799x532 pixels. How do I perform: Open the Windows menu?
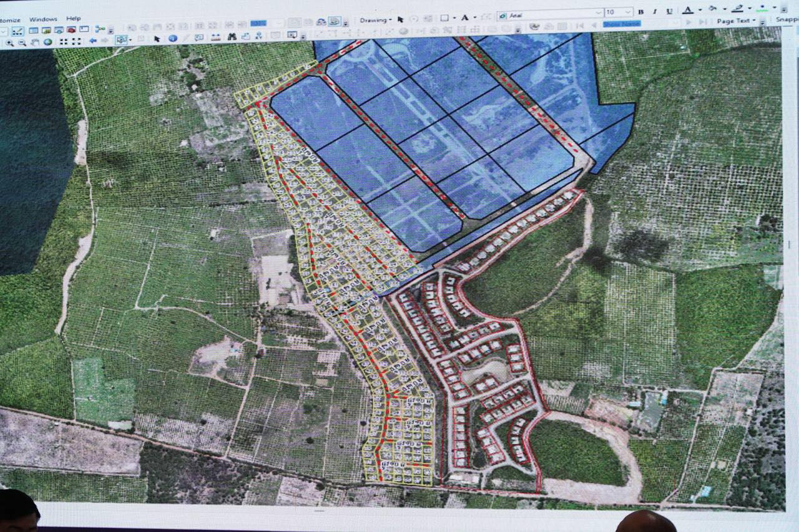point(43,19)
